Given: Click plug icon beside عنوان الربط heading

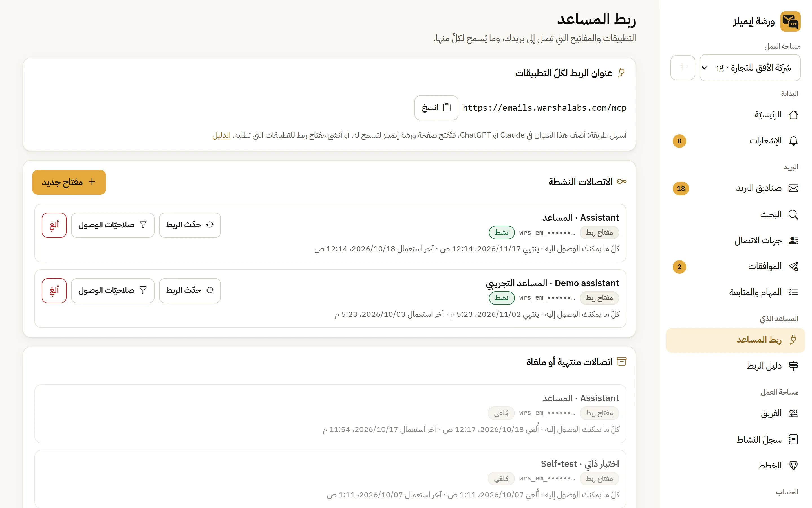Looking at the screenshot, I should click(x=622, y=73).
